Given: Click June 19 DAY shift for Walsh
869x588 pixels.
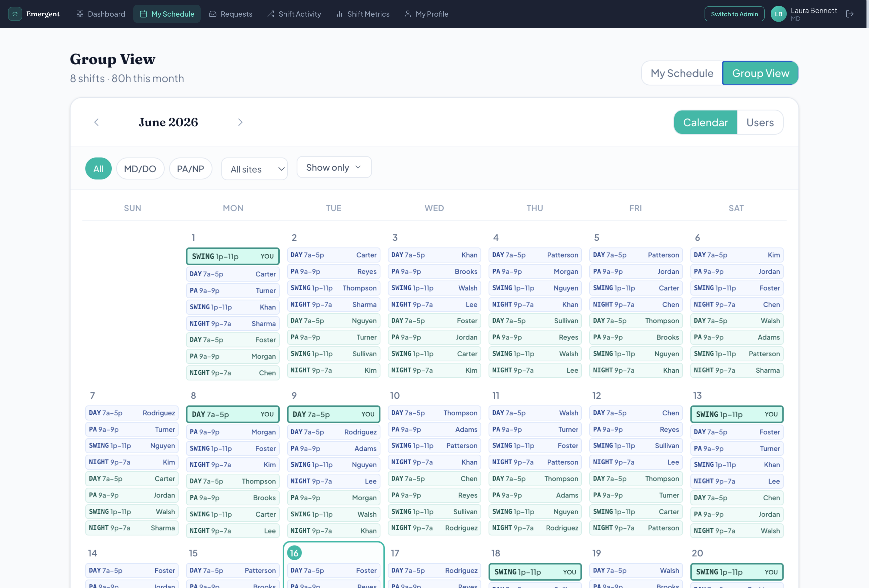Looking at the screenshot, I should pyautogui.click(x=636, y=571).
